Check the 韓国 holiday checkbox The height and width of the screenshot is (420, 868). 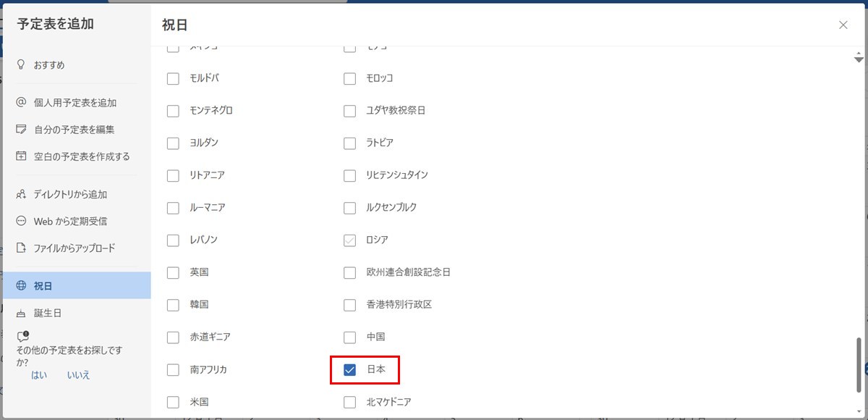point(173,305)
